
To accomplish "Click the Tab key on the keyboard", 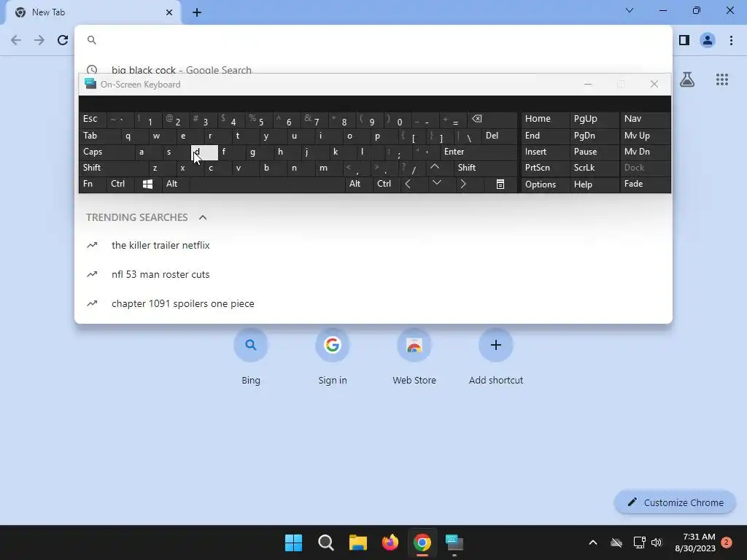I will click(x=100, y=136).
